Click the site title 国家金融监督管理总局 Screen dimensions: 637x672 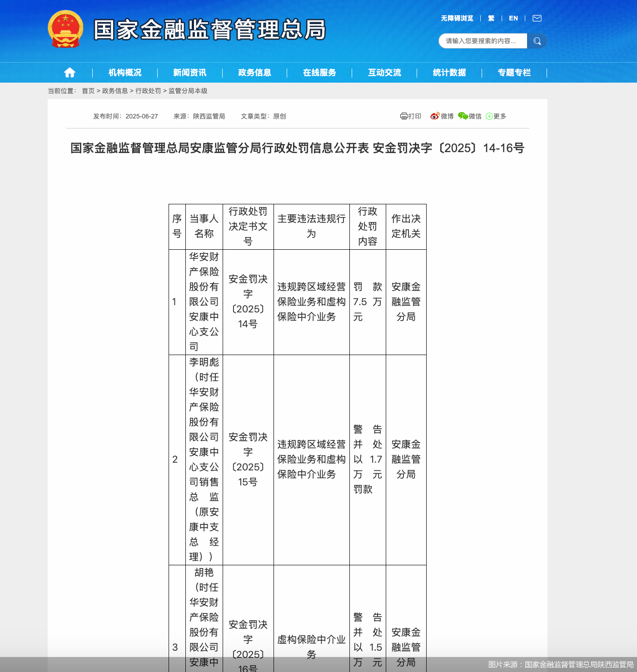pyautogui.click(x=210, y=30)
